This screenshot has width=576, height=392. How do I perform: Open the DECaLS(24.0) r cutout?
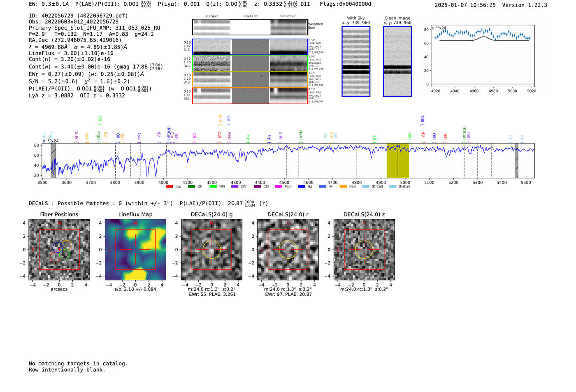pos(288,250)
